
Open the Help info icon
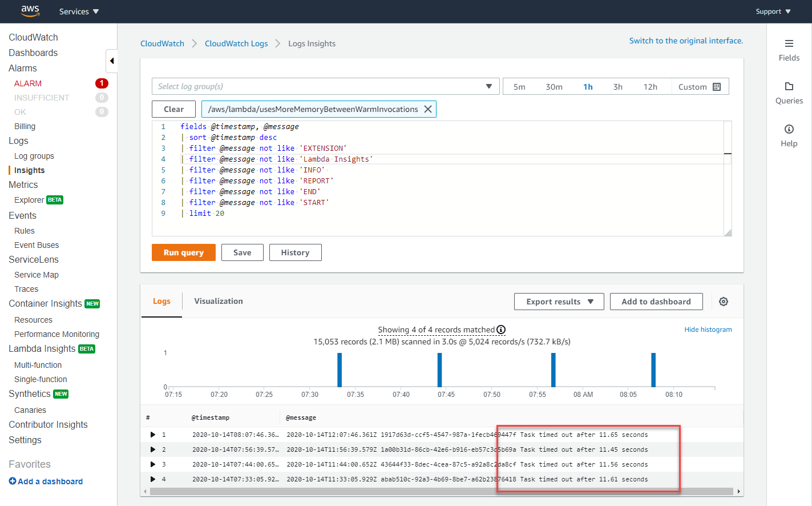point(789,130)
